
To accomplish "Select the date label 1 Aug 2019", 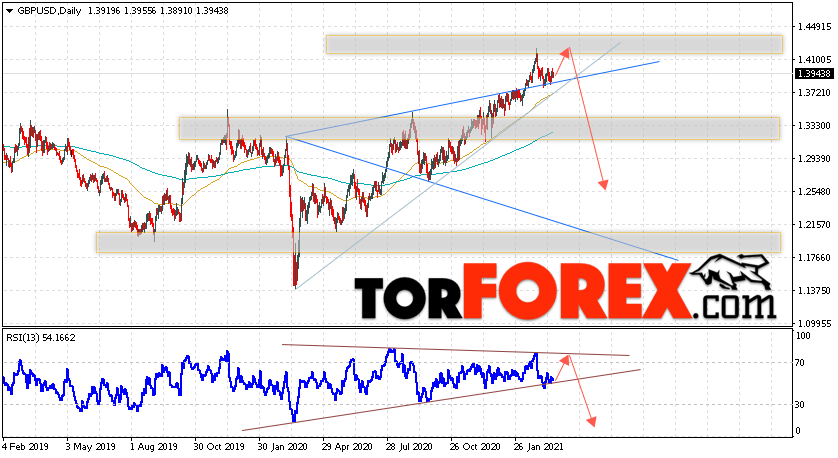I will click(x=154, y=447).
